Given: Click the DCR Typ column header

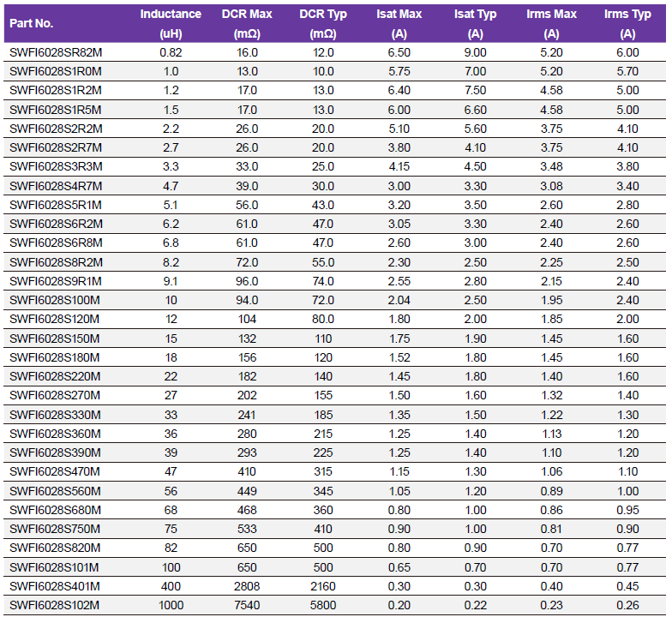Looking at the screenshot, I should (x=323, y=24).
